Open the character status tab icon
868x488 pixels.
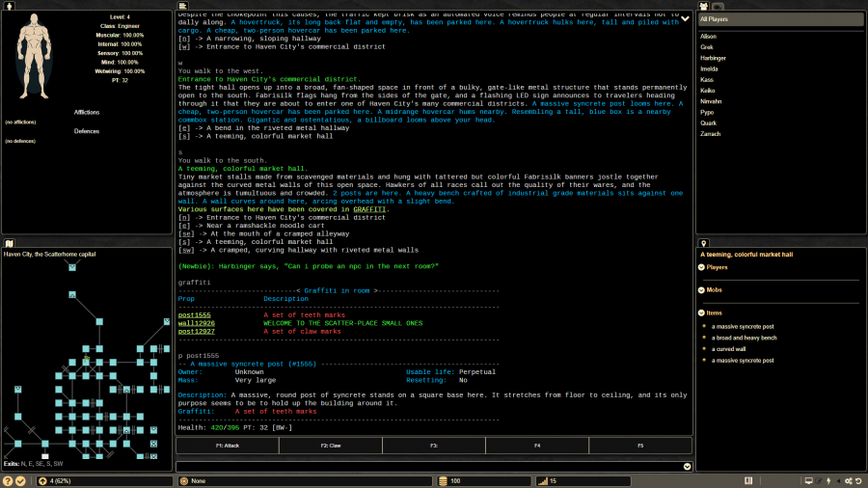click(9, 6)
